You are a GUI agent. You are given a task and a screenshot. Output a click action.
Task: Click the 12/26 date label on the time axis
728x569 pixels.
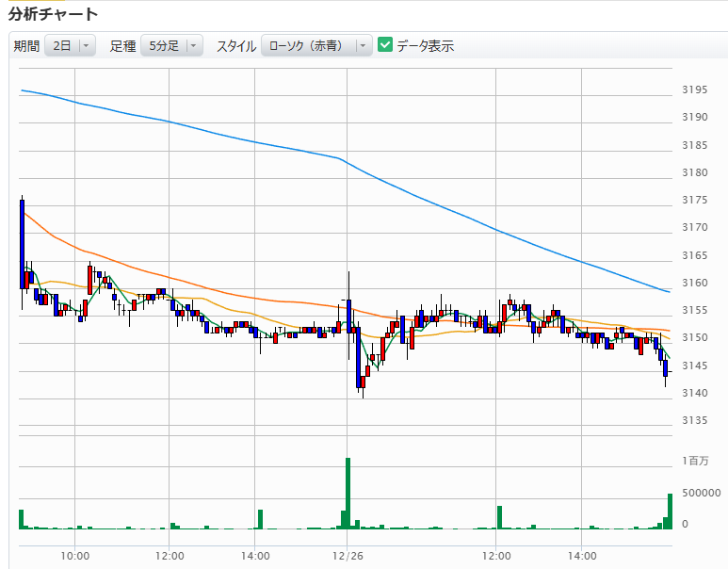coord(348,555)
